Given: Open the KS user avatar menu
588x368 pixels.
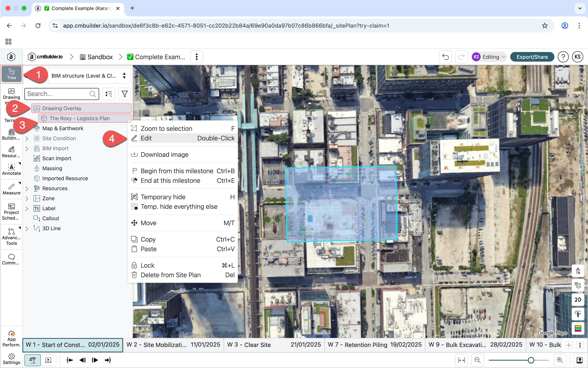Looking at the screenshot, I should coord(578,57).
